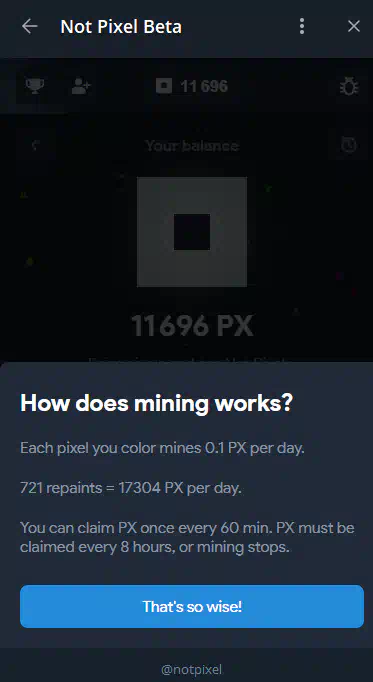The image size is (373, 682).
Task: Click the Your balance heading
Action: (x=192, y=145)
